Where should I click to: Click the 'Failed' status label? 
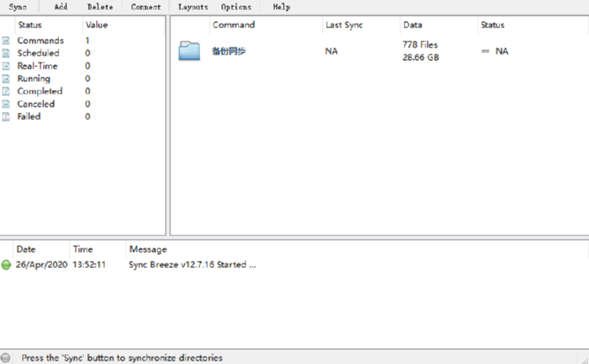pyautogui.click(x=29, y=116)
